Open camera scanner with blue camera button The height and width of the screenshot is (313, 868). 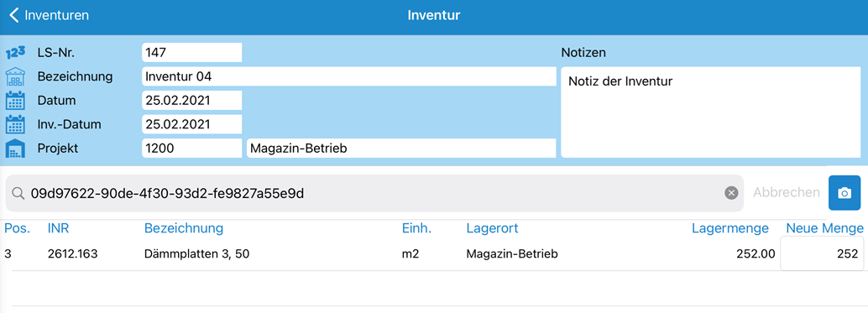[x=844, y=192]
